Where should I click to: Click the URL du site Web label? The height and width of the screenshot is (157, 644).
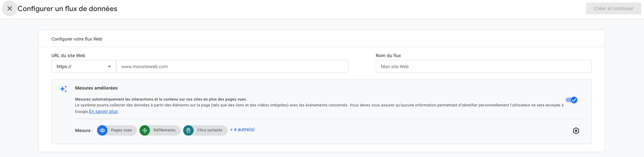pos(68,55)
